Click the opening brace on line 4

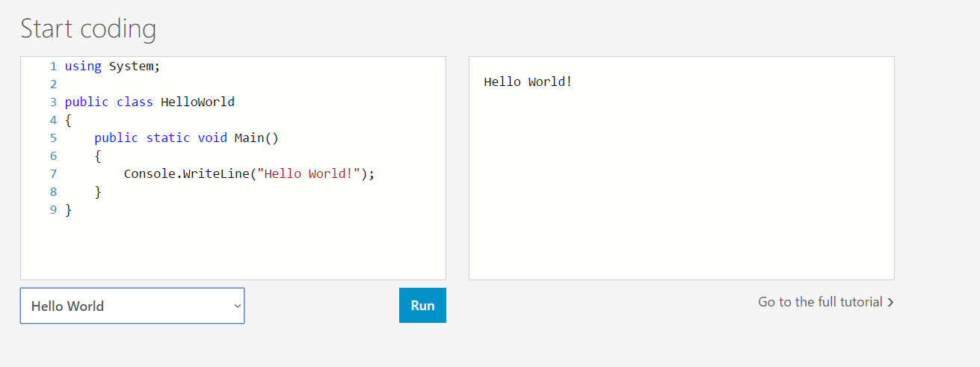tap(69, 120)
